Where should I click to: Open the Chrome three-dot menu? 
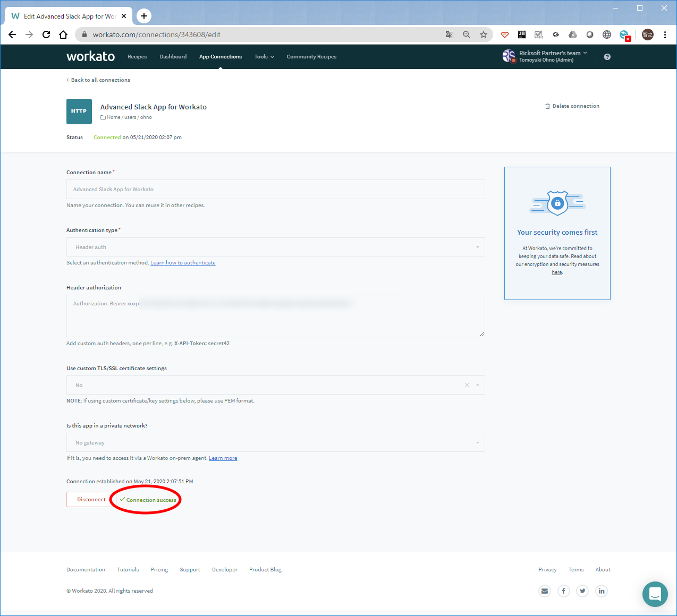pyautogui.click(x=665, y=35)
